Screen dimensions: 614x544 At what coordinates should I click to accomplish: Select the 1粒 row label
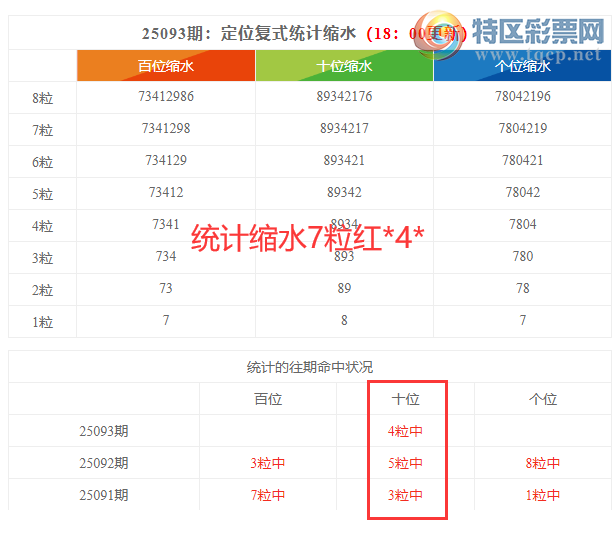click(42, 321)
